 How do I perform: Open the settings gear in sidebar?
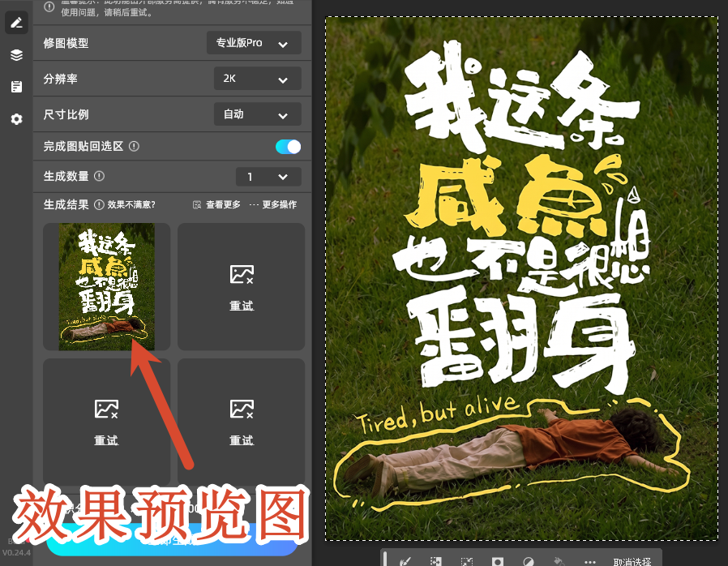pyautogui.click(x=16, y=119)
